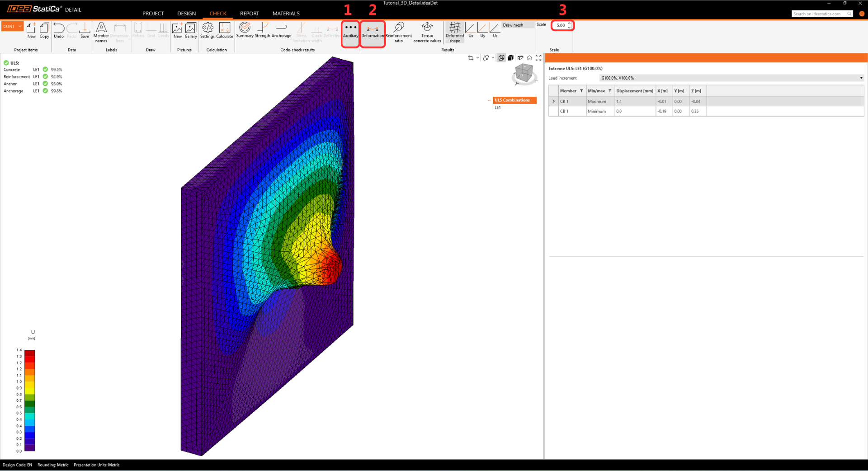
Task: Toggle the Deformed shape display
Action: coord(454,32)
